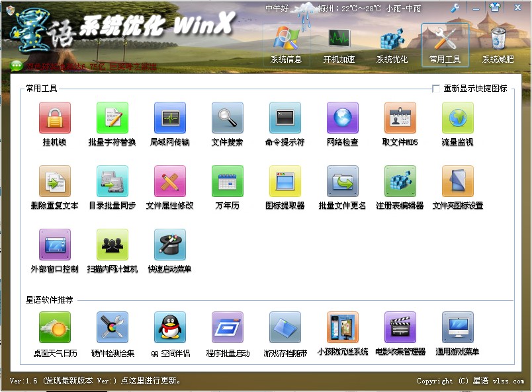Open recommended QQ空间伴侣 software
This screenshot has width=532, height=392.
170,329
